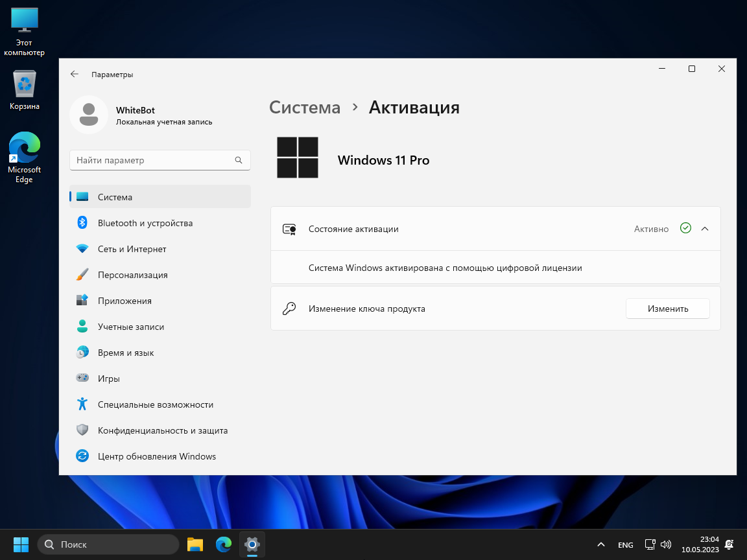Go to Учетные записи section
This screenshot has width=747, height=560.
tap(130, 327)
